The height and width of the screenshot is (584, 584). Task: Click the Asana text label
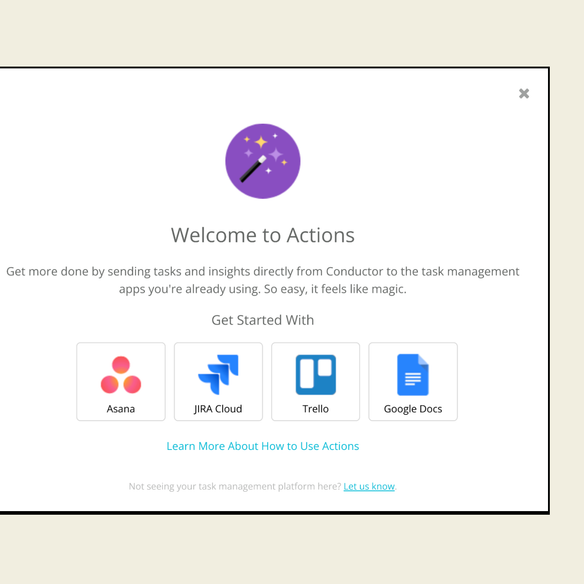pyautogui.click(x=121, y=409)
